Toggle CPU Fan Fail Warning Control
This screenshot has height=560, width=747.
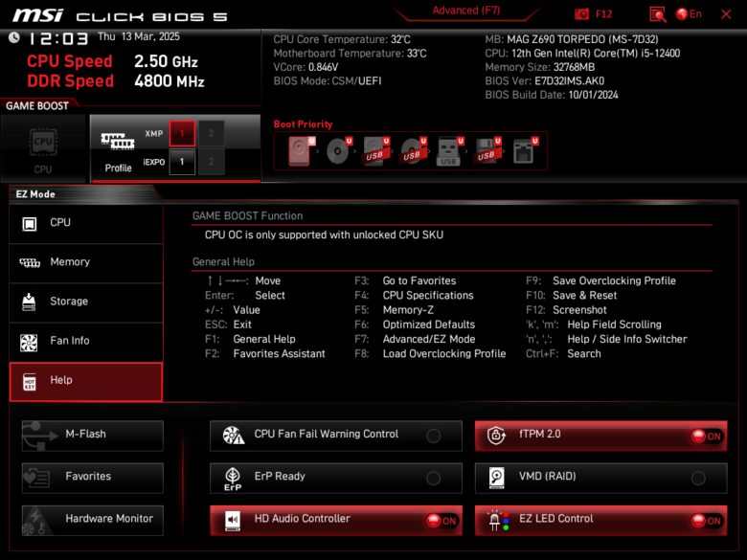336,436
